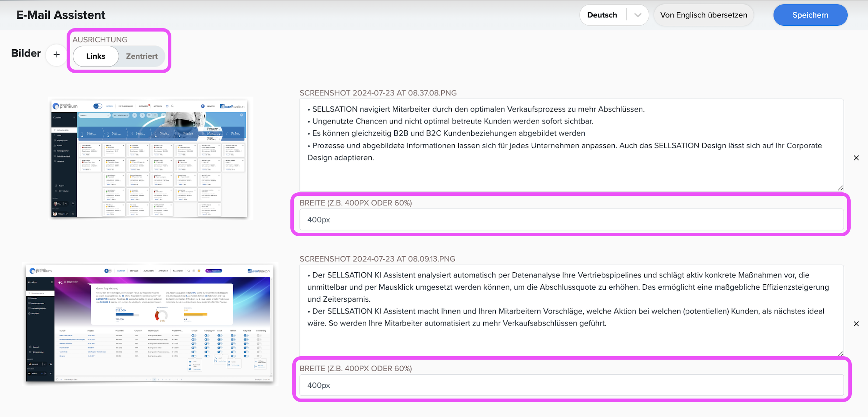Edit the description text of the 08.37.08 screenshot
Screen dimensions: 868x417
click(571, 145)
